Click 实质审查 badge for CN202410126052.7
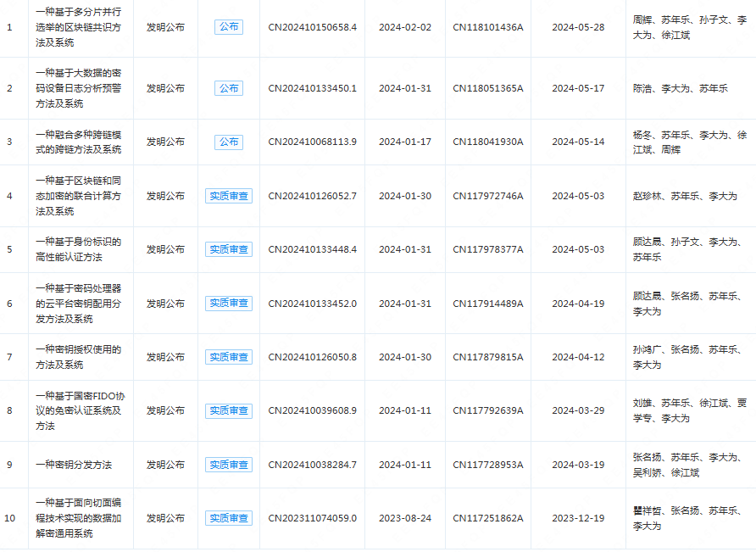 point(229,196)
